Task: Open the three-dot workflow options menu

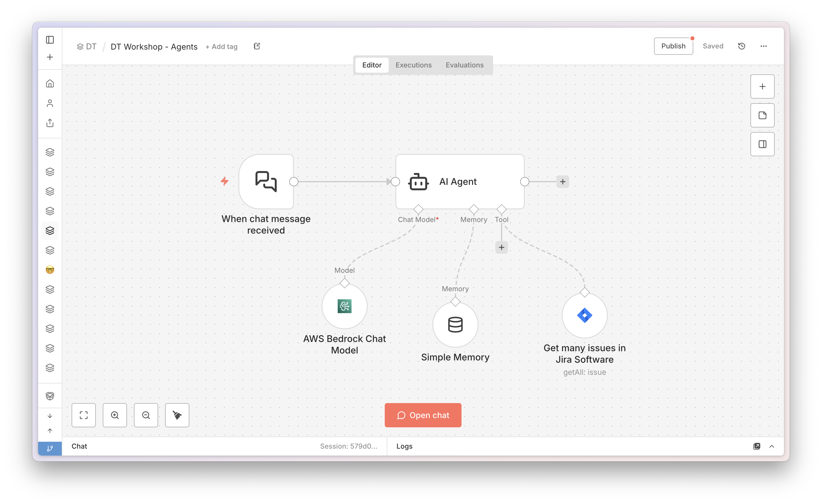Action: tap(763, 46)
